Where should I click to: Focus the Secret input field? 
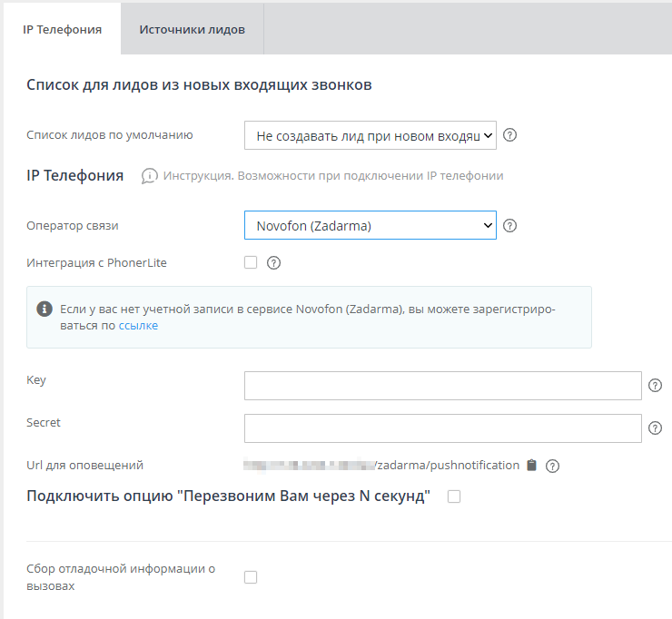point(442,428)
